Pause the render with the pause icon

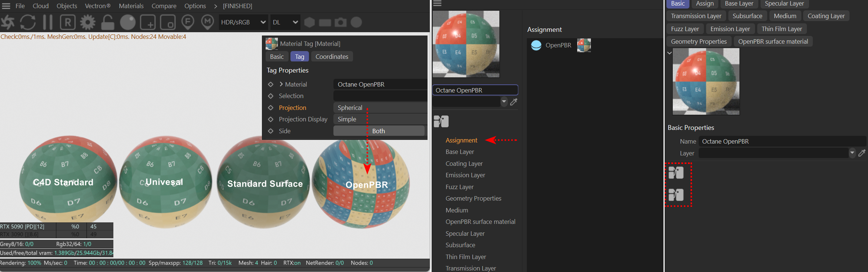(48, 22)
